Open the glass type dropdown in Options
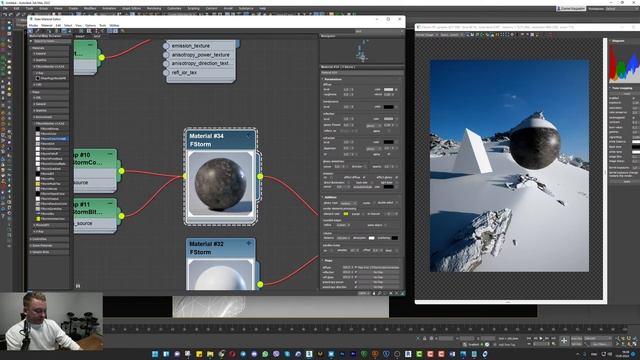Screen dimensions: 640x360 tap(349, 203)
